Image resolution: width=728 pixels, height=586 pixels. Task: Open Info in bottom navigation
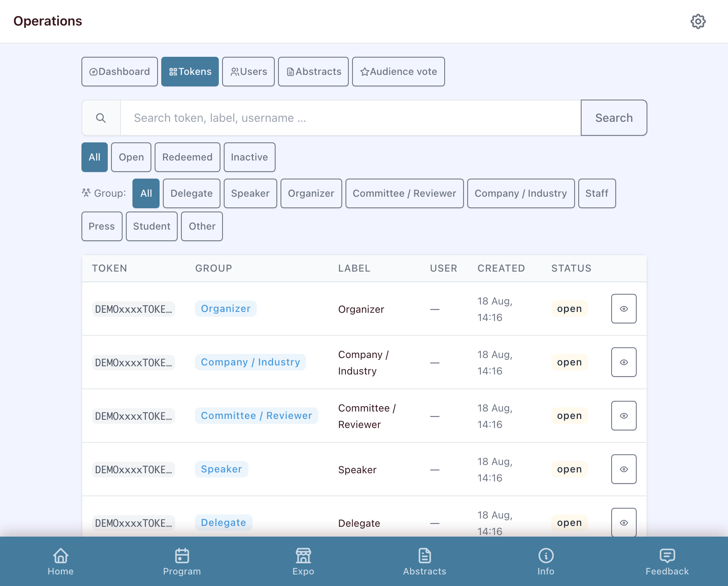(x=546, y=561)
